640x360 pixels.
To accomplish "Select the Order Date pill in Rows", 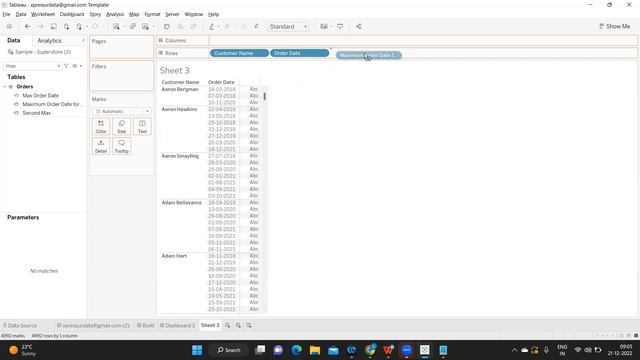I will point(300,53).
